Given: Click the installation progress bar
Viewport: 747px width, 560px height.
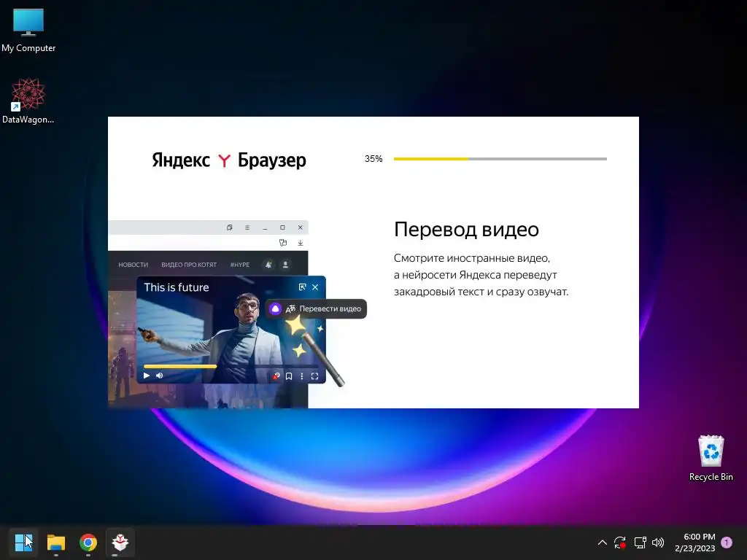Looking at the screenshot, I should [x=500, y=159].
